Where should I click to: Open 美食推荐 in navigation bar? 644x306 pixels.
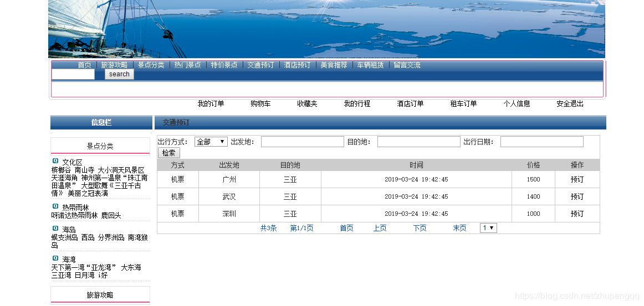(x=334, y=65)
